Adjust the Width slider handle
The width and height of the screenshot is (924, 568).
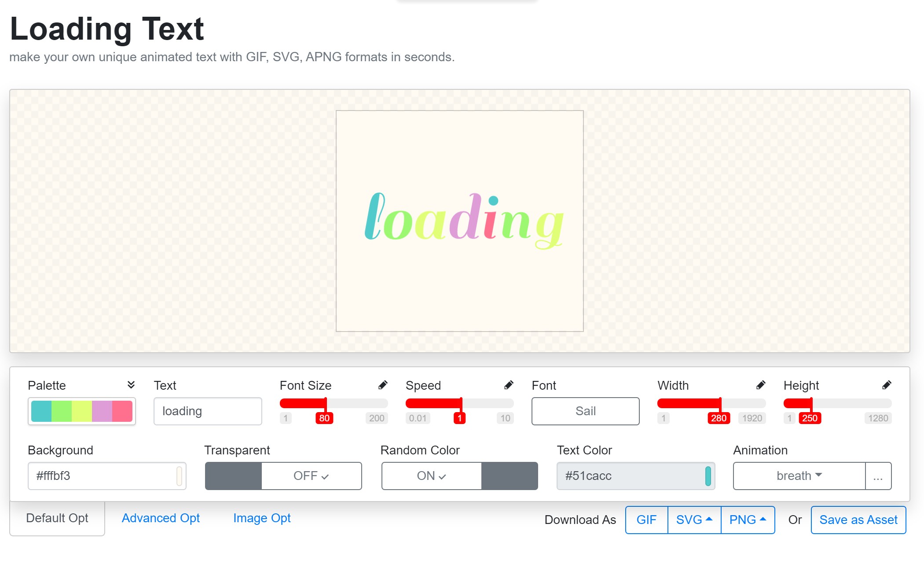point(720,403)
